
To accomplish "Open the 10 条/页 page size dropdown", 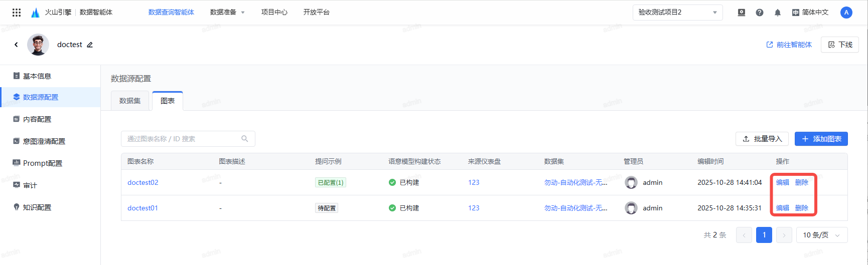I will pyautogui.click(x=821, y=235).
